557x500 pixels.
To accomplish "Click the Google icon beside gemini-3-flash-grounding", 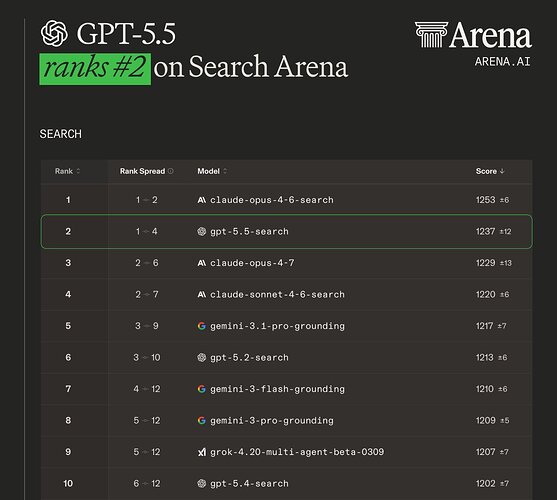I will coord(201,389).
